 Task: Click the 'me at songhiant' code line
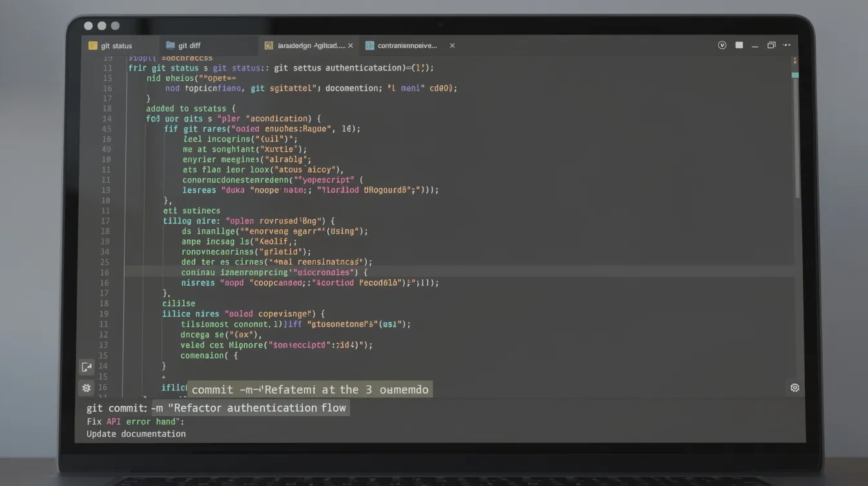pos(245,149)
